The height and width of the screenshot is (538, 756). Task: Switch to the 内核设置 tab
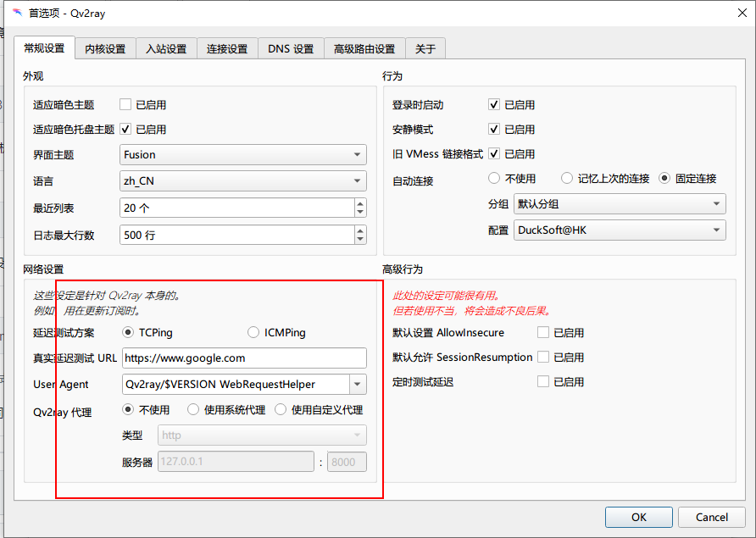click(104, 48)
